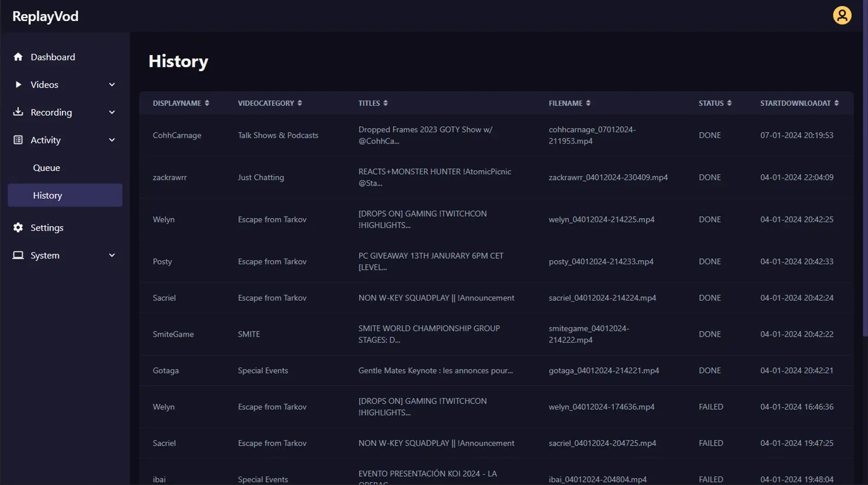Click the Activity list icon
This screenshot has width=868, height=485.
point(18,140)
